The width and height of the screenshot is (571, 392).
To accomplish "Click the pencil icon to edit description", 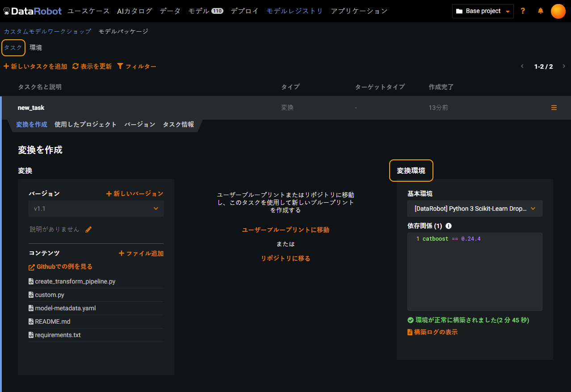I will pos(88,229).
